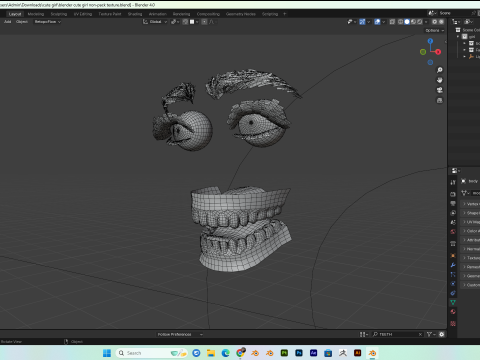Toggle proportional editing in viewport header
Screen dimensions: 480x360
(x=204, y=22)
